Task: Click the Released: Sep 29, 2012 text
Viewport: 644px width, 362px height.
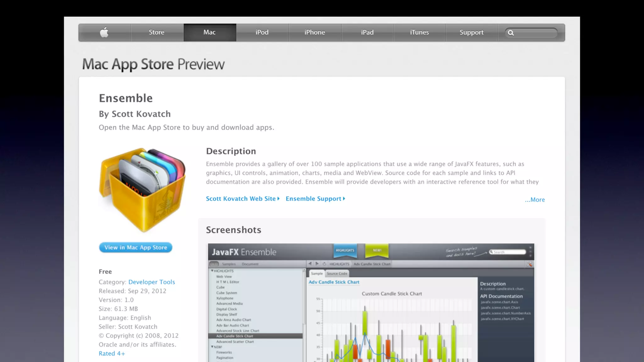Action: point(132,291)
